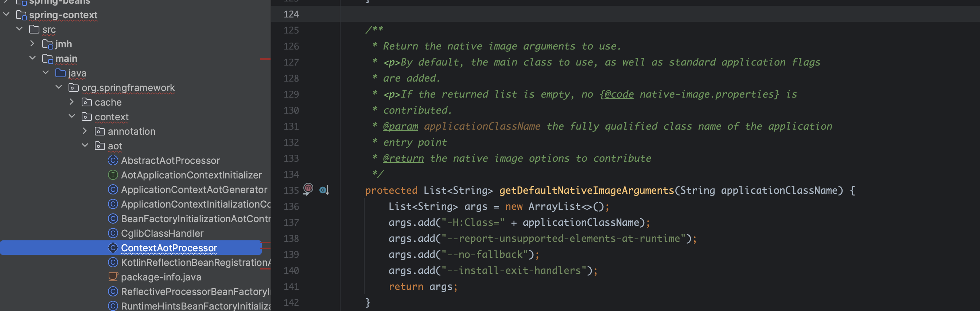Click the java source folder icon
This screenshot has height=311, width=980.
pyautogui.click(x=61, y=73)
